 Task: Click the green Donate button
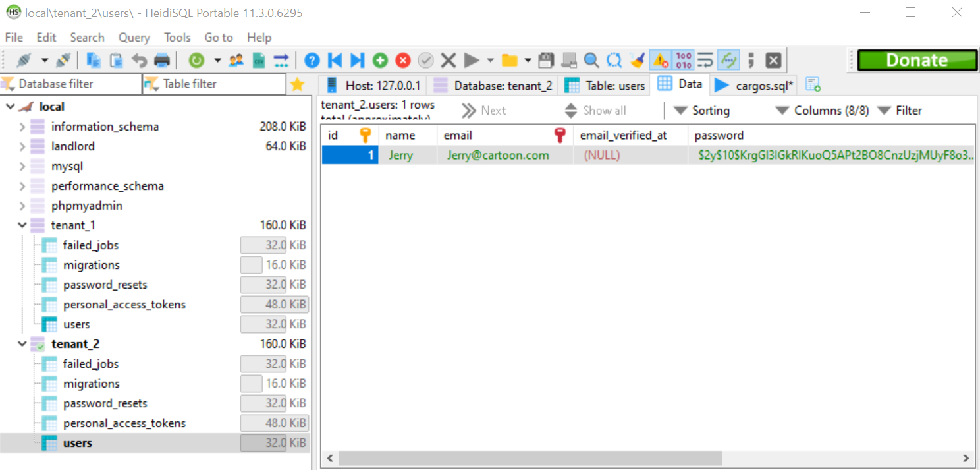[x=917, y=61]
